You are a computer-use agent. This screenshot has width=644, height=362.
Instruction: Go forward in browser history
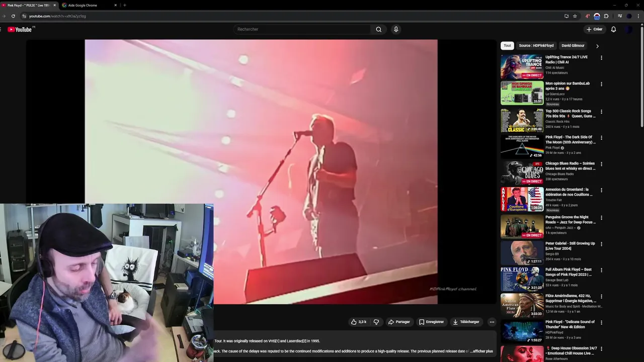click(4, 16)
